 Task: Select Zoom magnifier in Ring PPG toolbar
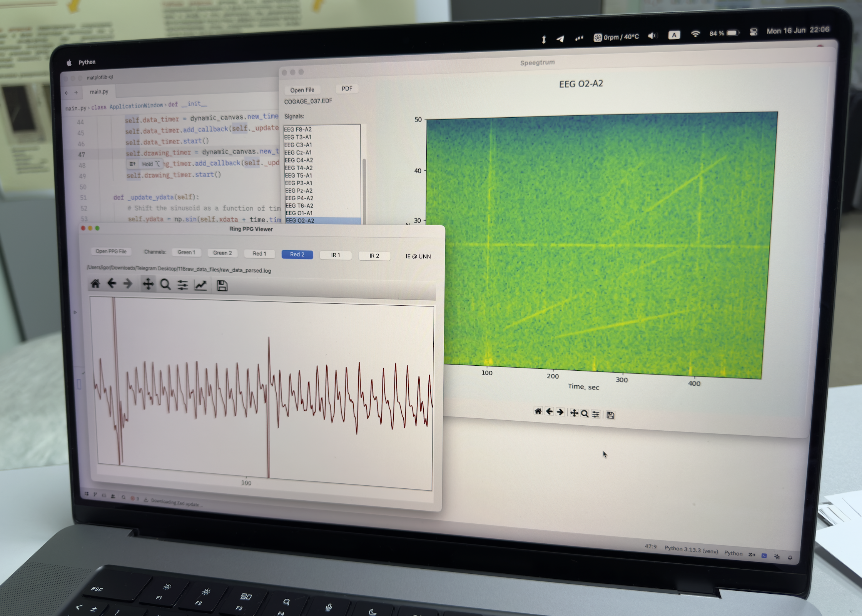(x=165, y=285)
